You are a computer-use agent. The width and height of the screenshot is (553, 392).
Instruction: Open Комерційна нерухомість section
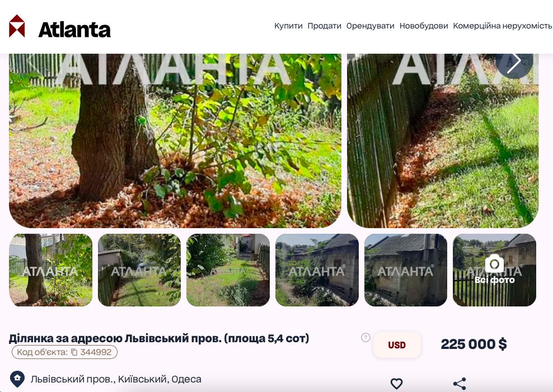point(502,26)
